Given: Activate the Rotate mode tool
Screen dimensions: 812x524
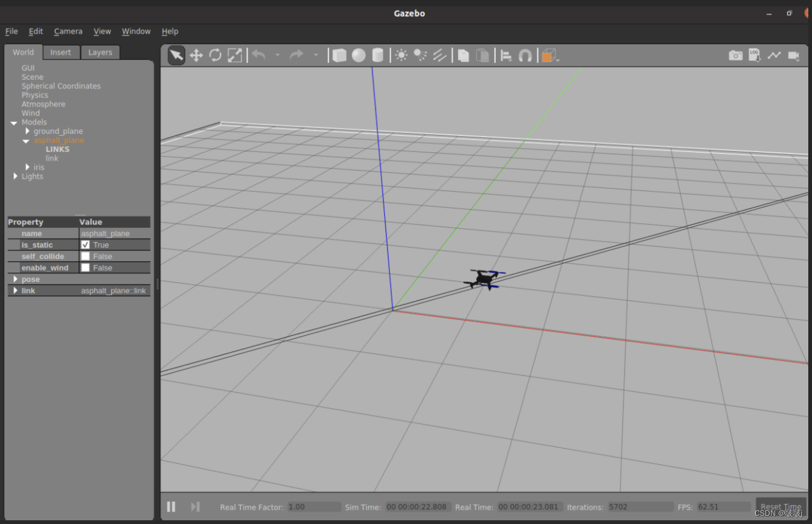Looking at the screenshot, I should [x=216, y=55].
